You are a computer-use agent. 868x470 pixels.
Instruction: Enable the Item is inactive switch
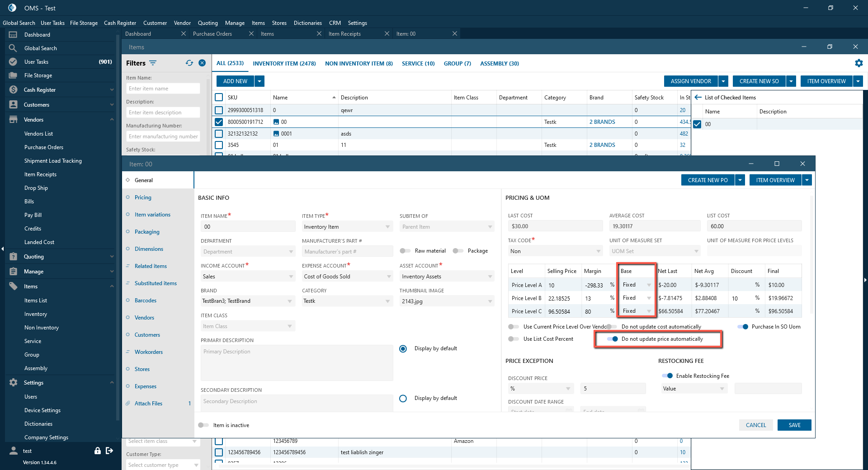(x=203, y=425)
